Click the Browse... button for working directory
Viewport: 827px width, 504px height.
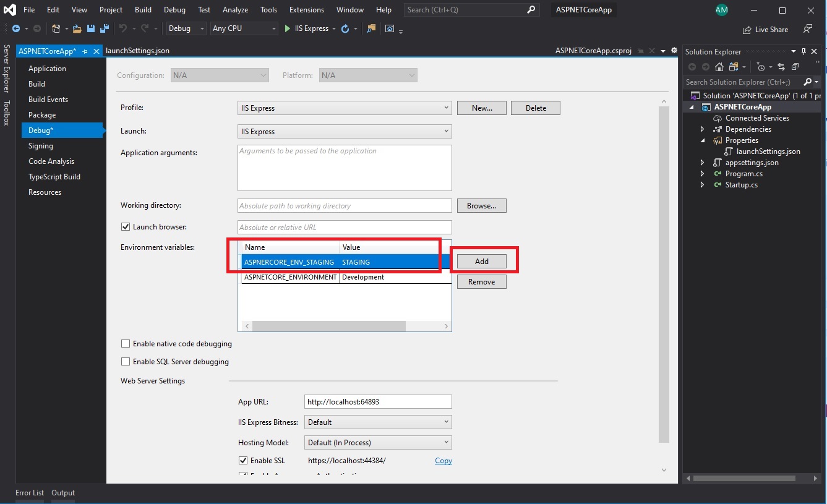pyautogui.click(x=482, y=206)
